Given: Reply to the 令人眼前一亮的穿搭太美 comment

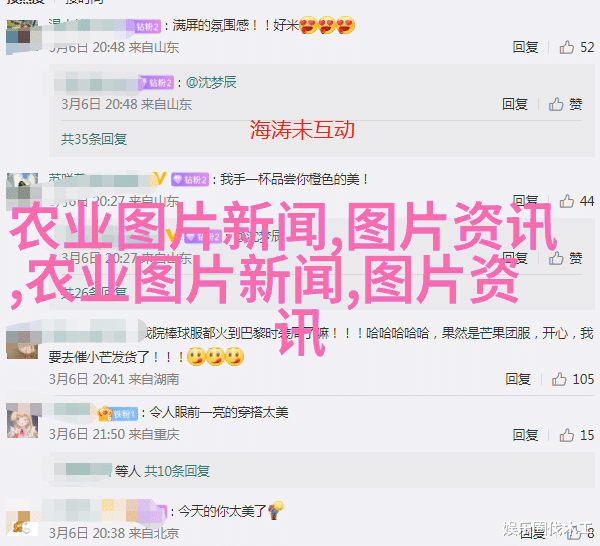Looking at the screenshot, I should point(525,435).
